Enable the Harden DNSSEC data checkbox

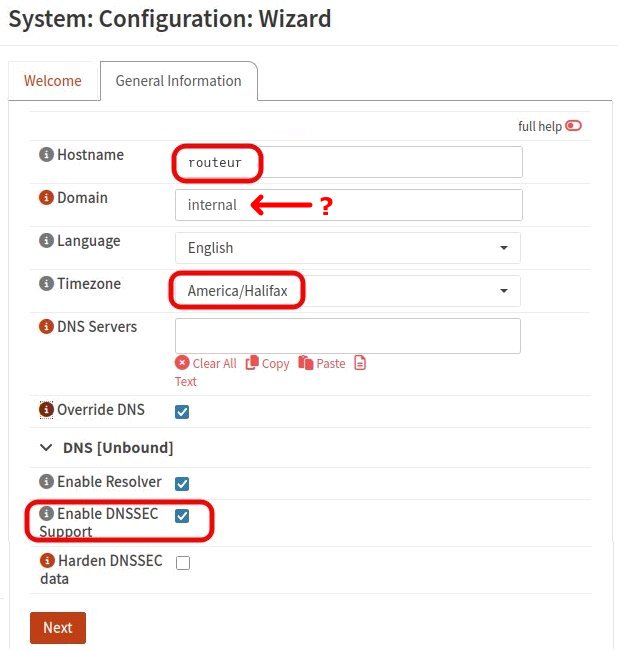182,563
